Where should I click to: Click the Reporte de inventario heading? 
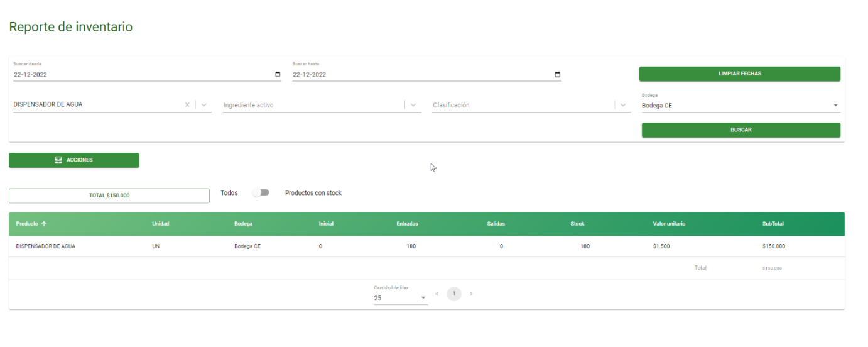(x=71, y=27)
